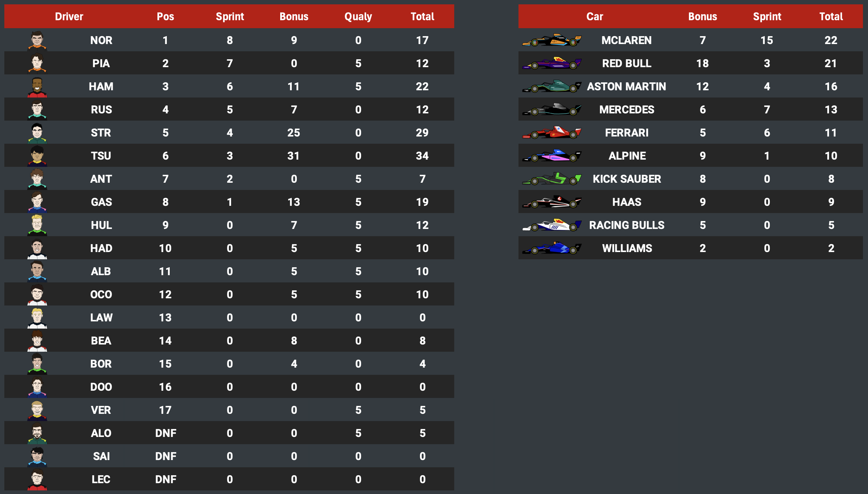Click the Ferrari car icon
Screen dimensions: 868x494
click(x=552, y=133)
